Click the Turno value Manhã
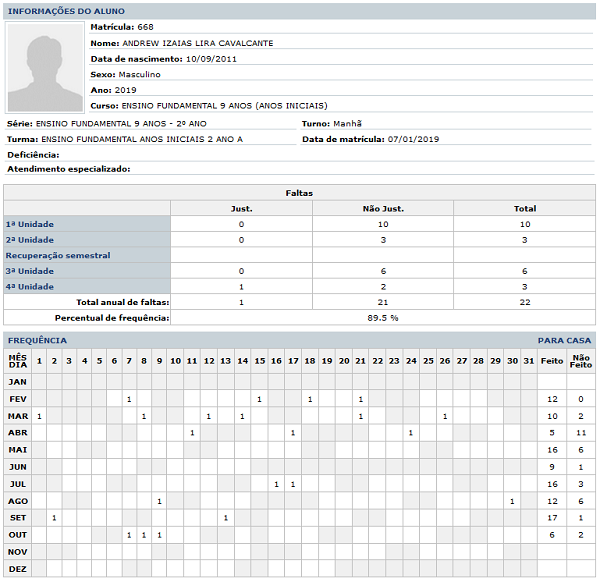The width and height of the screenshot is (600, 582). pos(349,123)
